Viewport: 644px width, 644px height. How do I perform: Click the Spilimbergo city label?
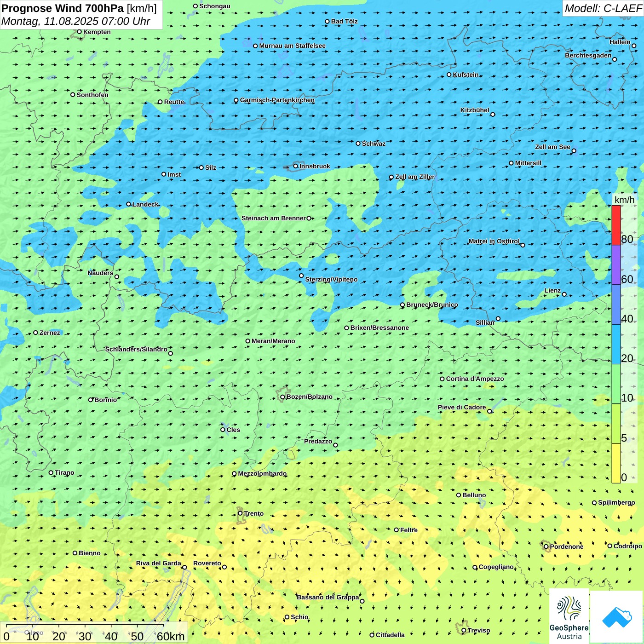click(616, 502)
